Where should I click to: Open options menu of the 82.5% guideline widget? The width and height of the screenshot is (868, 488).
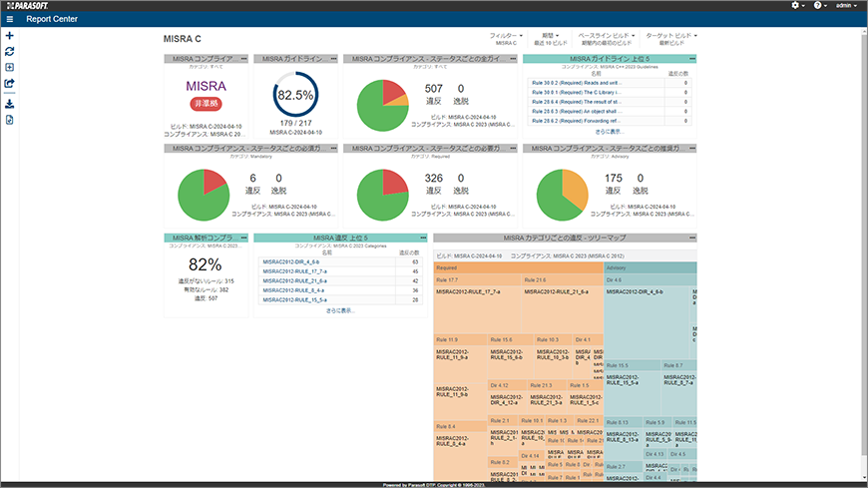334,58
